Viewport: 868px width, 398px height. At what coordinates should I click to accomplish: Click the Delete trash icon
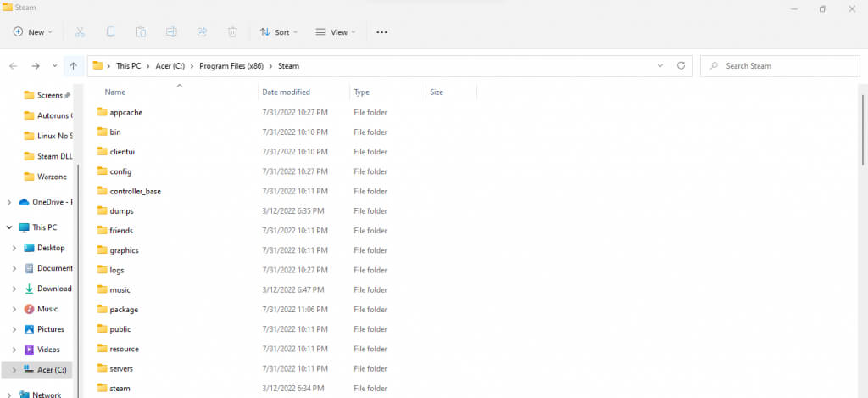click(x=232, y=32)
